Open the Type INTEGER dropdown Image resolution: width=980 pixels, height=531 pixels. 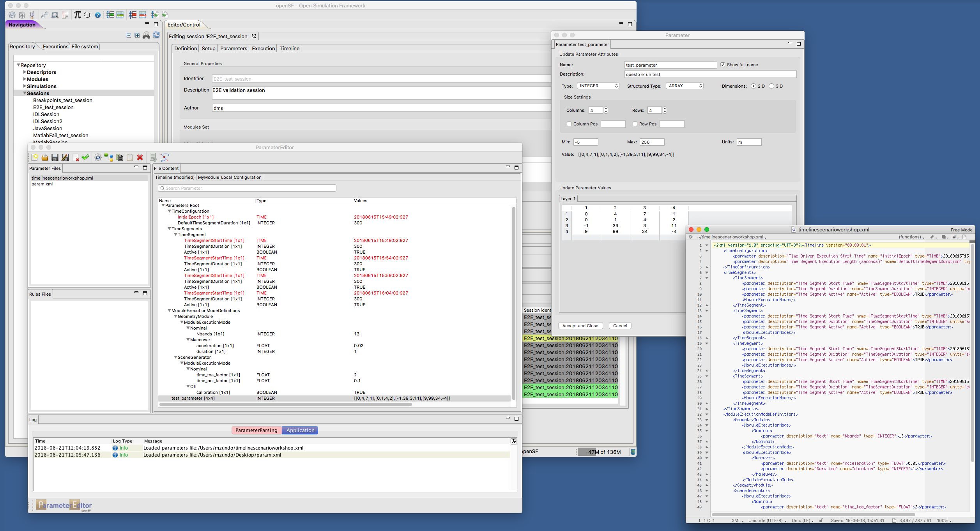pos(598,86)
